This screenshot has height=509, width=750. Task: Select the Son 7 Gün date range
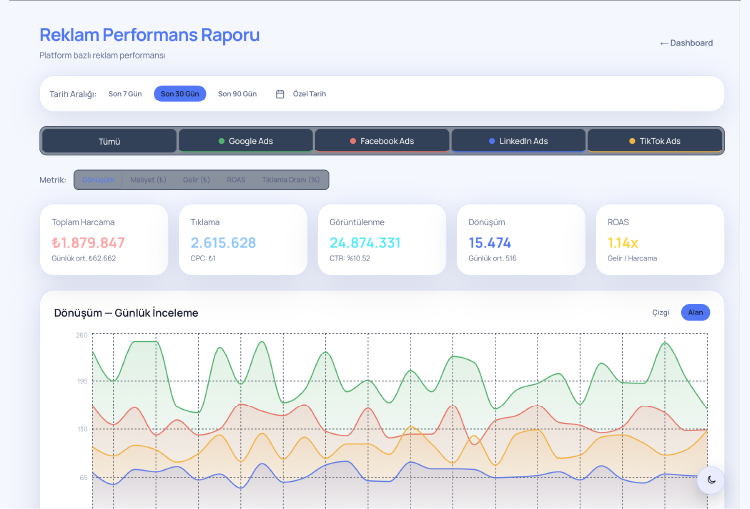125,94
